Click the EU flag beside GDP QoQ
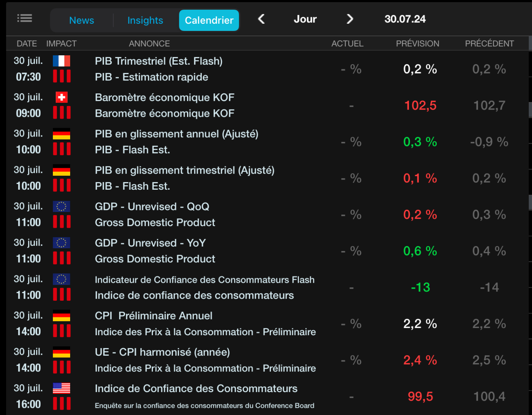 click(62, 206)
